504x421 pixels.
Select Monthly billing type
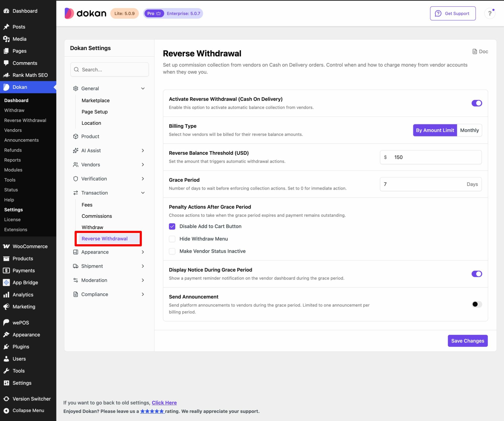[x=469, y=130]
